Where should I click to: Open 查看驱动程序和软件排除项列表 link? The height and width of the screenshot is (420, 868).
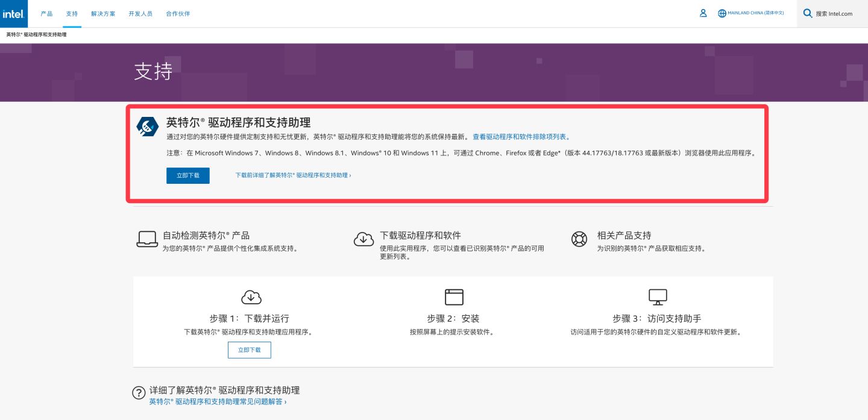(521, 137)
